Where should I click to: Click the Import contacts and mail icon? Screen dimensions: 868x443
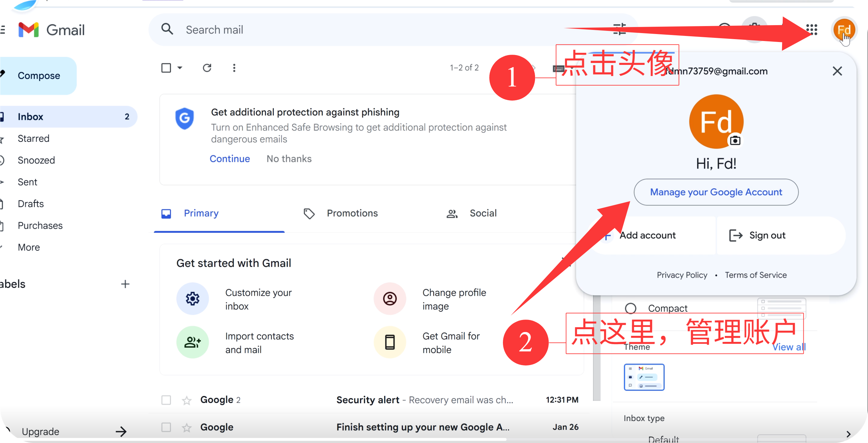coord(192,342)
